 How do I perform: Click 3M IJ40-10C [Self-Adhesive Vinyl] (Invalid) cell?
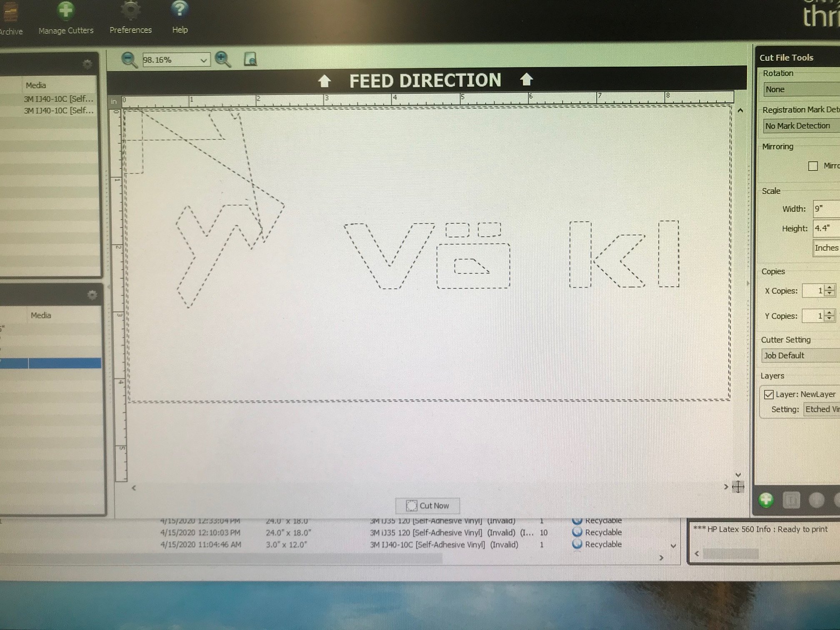click(444, 545)
